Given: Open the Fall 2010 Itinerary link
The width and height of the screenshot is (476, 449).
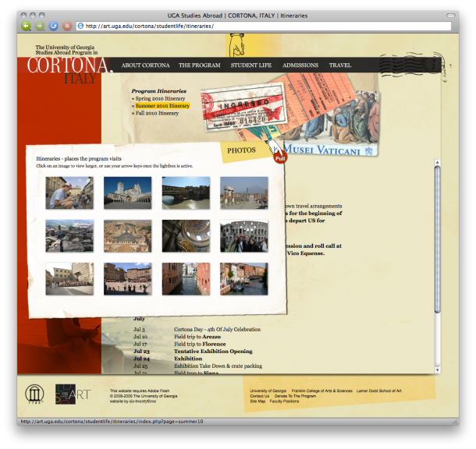Looking at the screenshot, I should point(157,113).
